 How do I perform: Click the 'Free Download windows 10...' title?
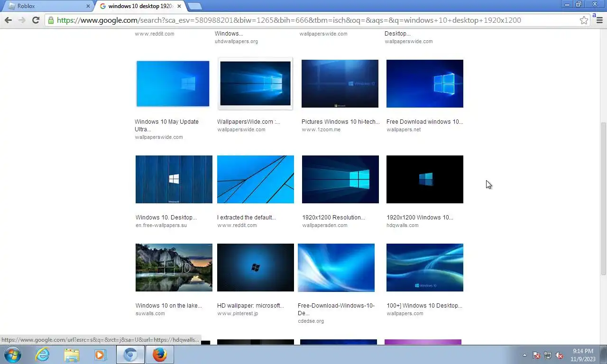tap(425, 122)
